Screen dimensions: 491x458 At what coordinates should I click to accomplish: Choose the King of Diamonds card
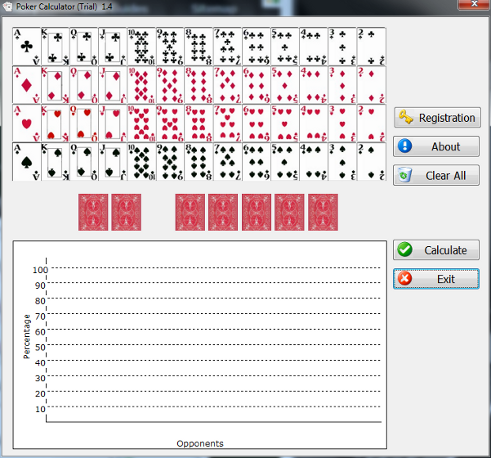[55, 85]
